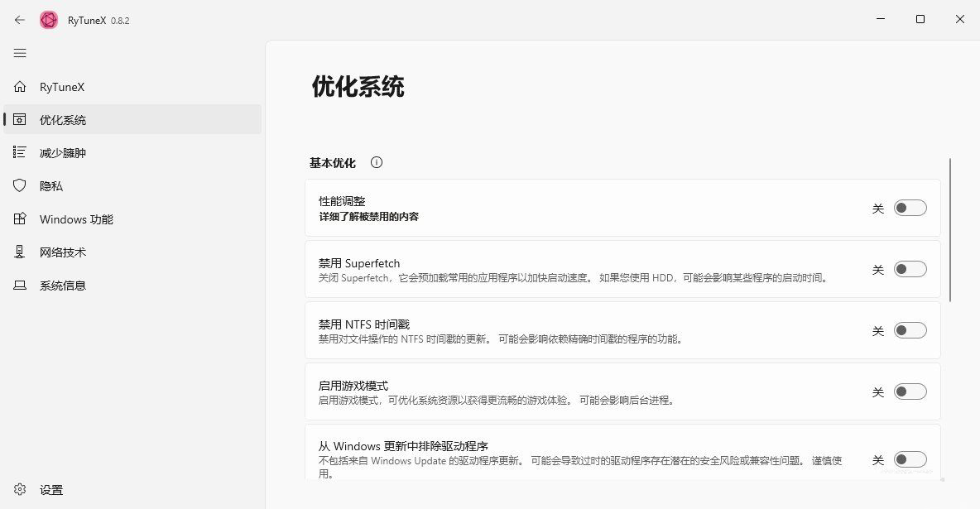Click the 关 label beside 启用游戏模式
This screenshot has width=980, height=509.
coord(878,392)
